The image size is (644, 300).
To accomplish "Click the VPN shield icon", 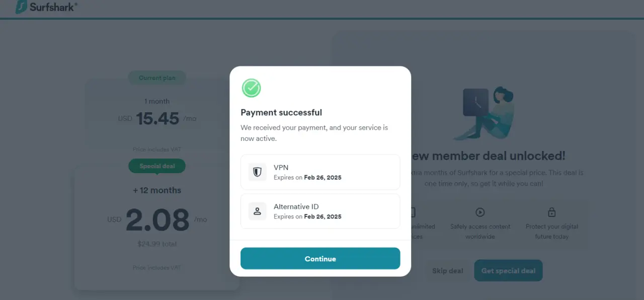I will pyautogui.click(x=257, y=172).
